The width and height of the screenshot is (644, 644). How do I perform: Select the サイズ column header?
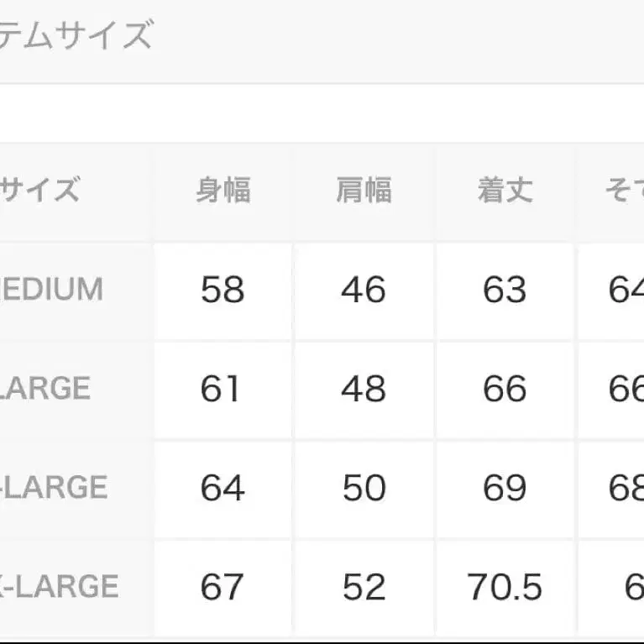[39, 191]
